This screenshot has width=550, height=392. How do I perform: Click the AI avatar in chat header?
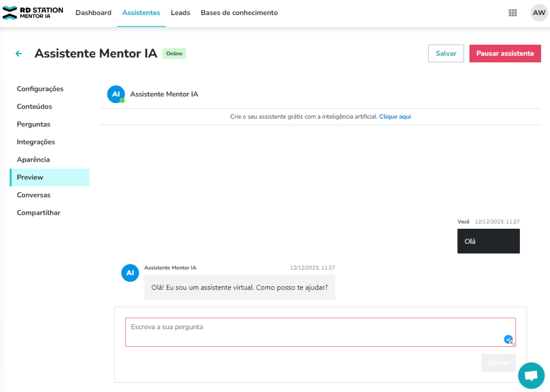click(116, 94)
